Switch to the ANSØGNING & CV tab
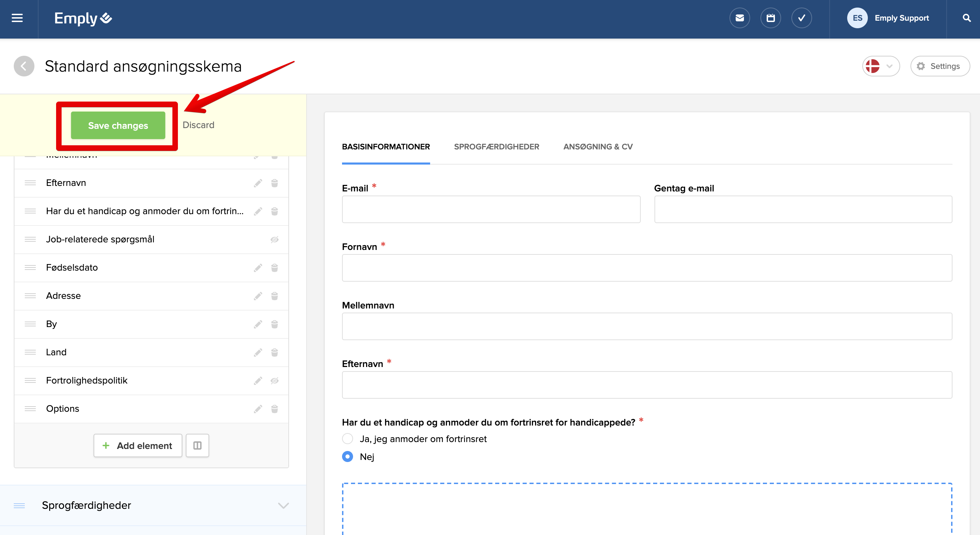This screenshot has height=535, width=980. [x=597, y=147]
